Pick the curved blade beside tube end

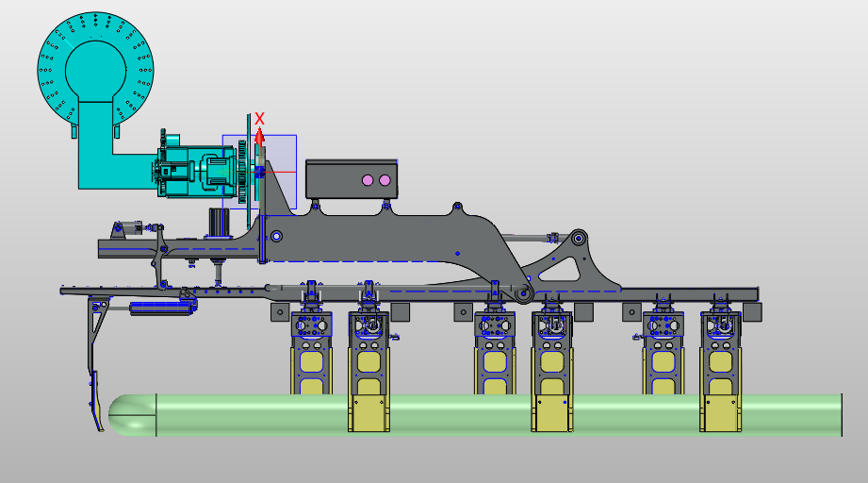[96, 401]
